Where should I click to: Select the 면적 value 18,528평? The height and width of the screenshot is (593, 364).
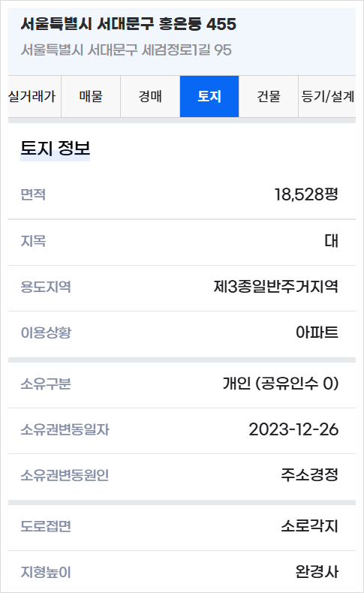tap(306, 194)
